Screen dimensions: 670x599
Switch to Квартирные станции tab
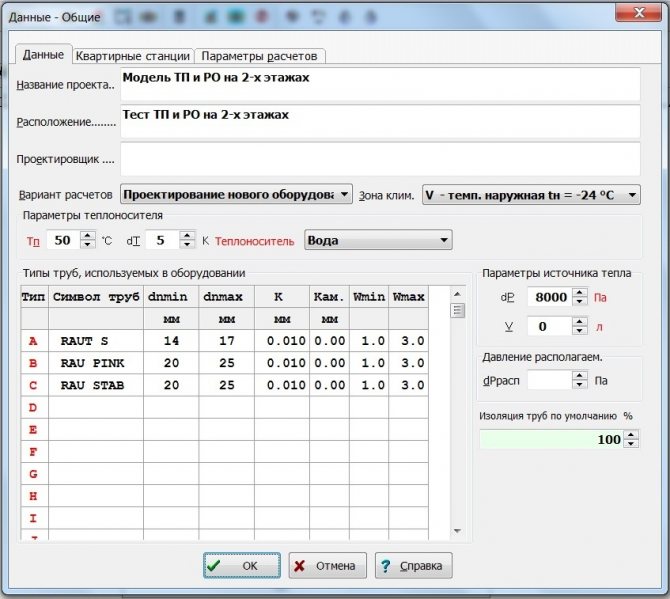pos(132,55)
